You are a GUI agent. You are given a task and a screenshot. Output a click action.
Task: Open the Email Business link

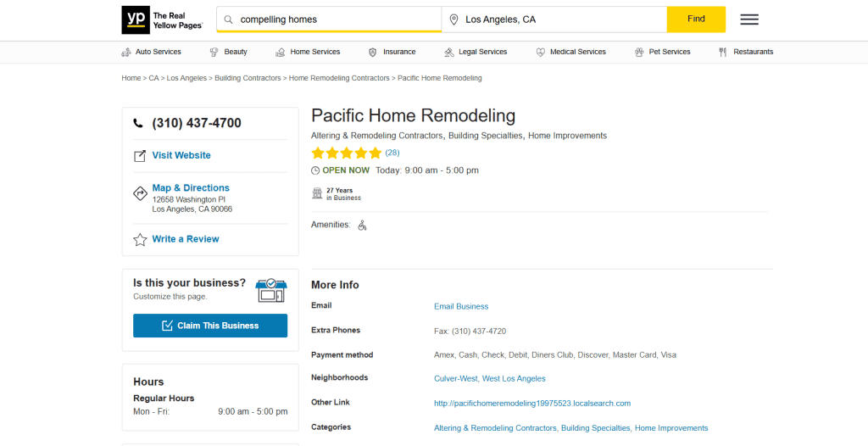[x=461, y=306]
